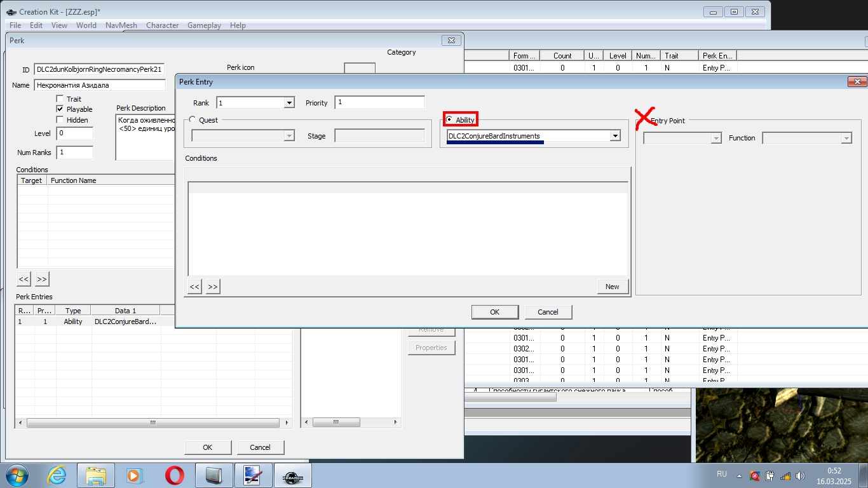
Task: Click the volume speaker tray icon
Action: 800,475
